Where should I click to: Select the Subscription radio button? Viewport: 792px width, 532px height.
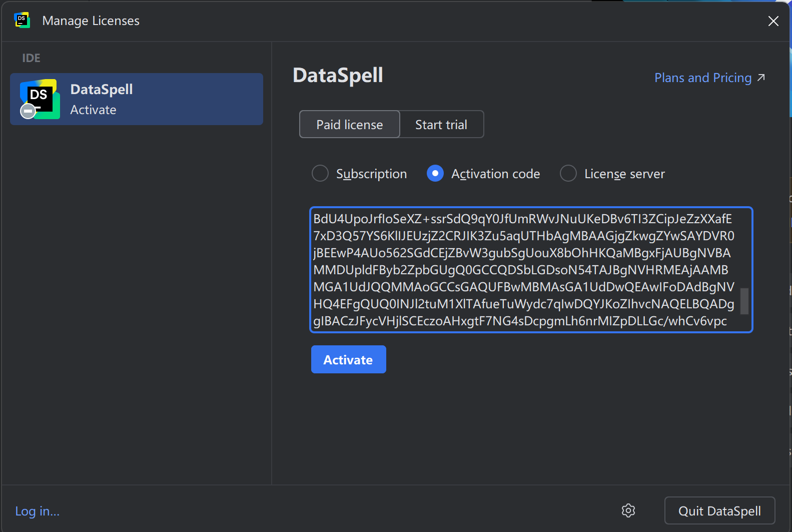[320, 173]
